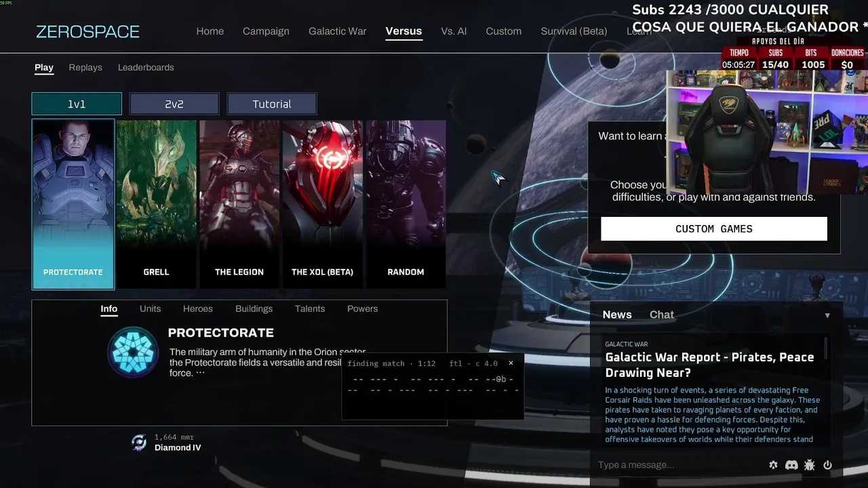868x488 pixels.
Task: Select the Versus menu item
Action: point(403,31)
